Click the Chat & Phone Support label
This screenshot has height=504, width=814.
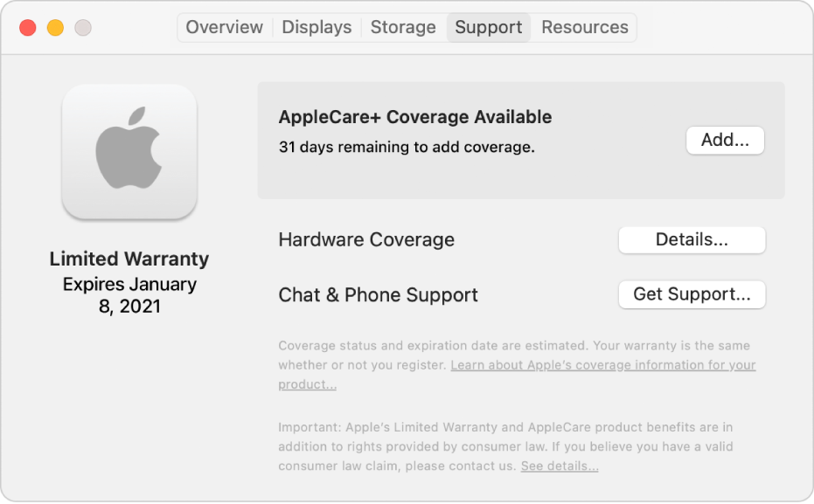(x=378, y=294)
